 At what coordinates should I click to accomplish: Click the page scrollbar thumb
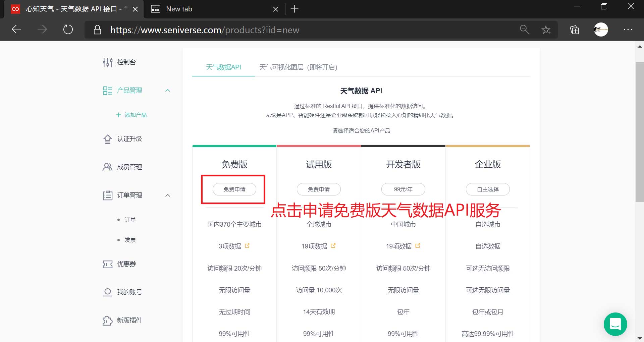tap(640, 132)
